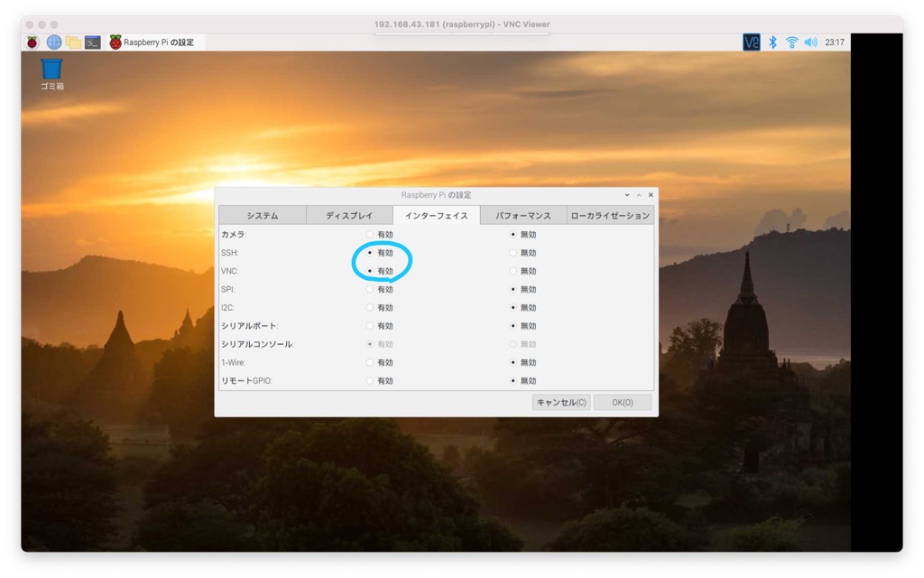The width and height of the screenshot is (924, 578).
Task: Open the Raspberry Pi main menu icon
Action: click(x=32, y=42)
